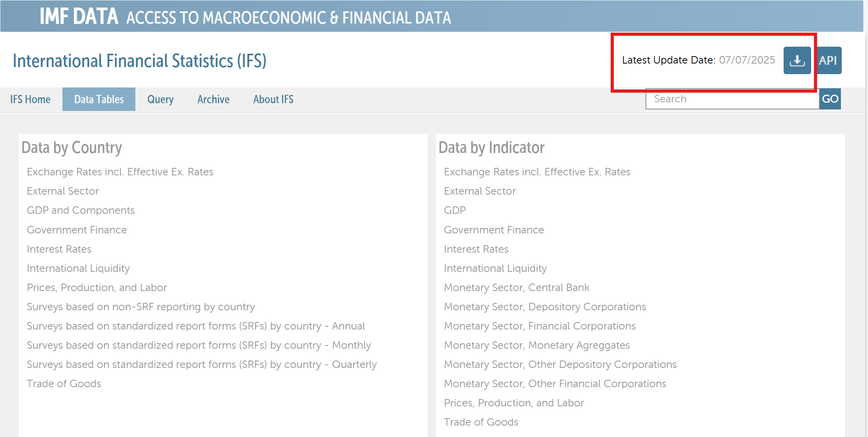Select Monetary Sector, Depository Corporations
Image resolution: width=868 pixels, height=437 pixels.
click(545, 307)
